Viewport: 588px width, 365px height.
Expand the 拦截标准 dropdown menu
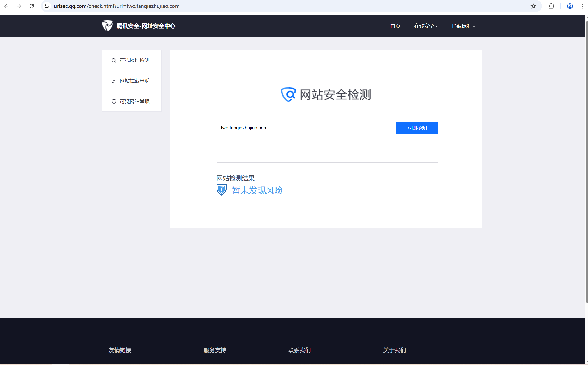463,26
